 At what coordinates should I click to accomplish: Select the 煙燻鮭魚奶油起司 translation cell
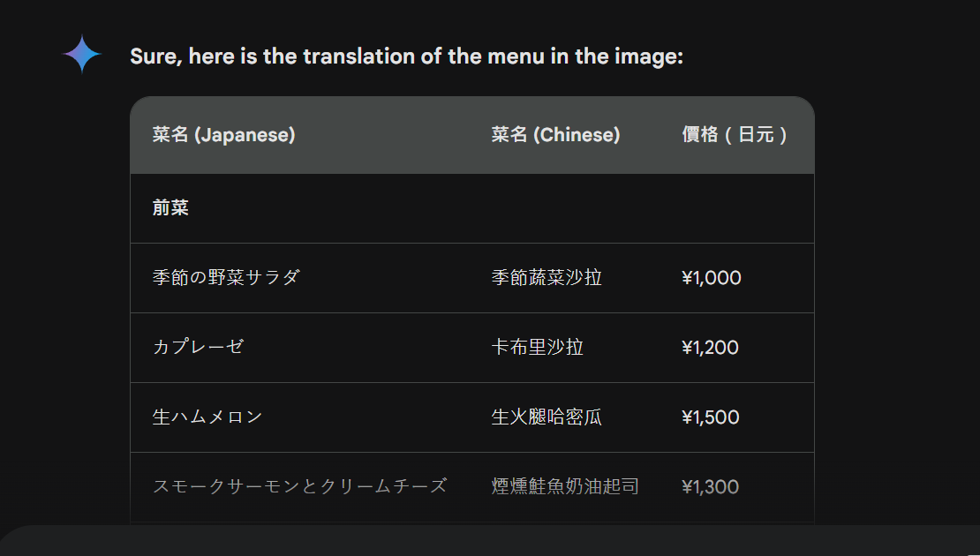coord(565,486)
